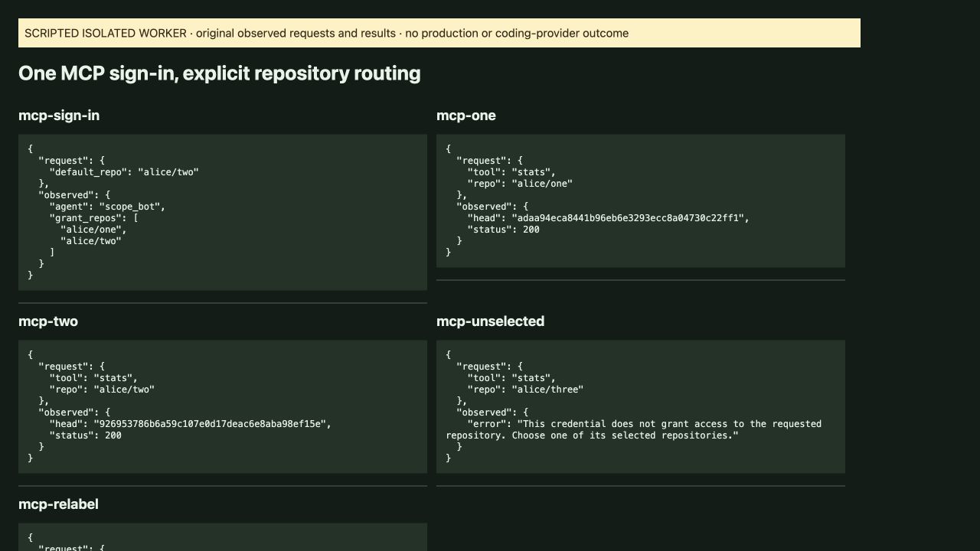
Task: Select the mcp-relabel section heading
Action: click(58, 504)
